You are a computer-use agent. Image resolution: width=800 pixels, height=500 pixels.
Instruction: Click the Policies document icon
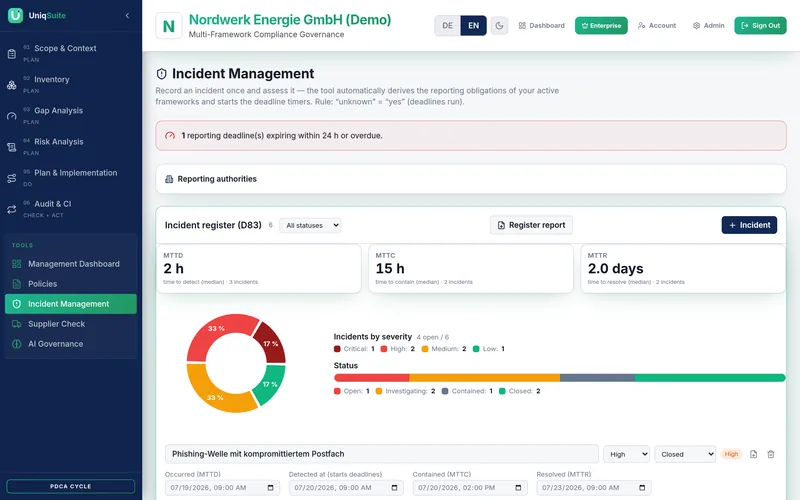(17, 284)
